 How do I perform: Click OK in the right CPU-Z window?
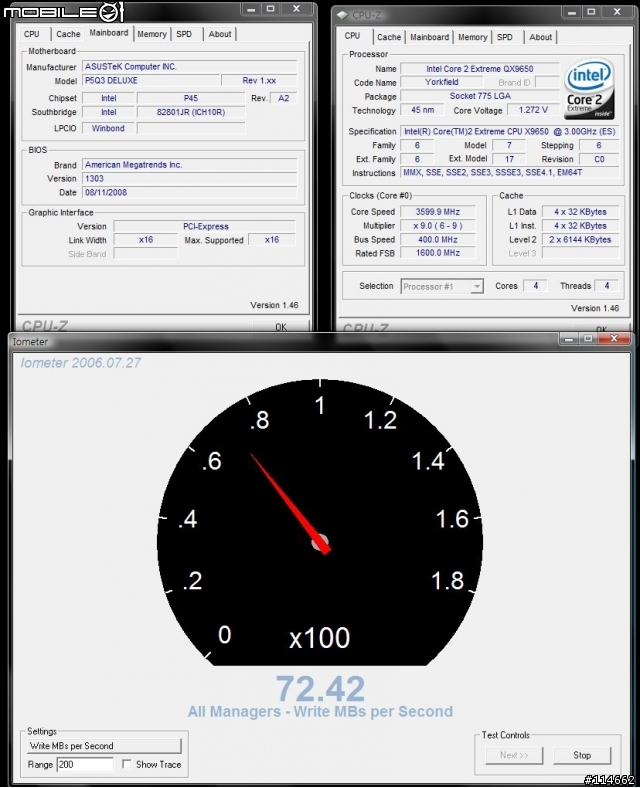pyautogui.click(x=601, y=330)
